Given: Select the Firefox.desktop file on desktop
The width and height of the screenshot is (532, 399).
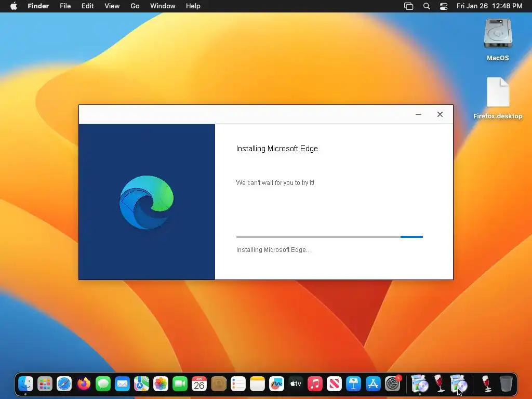Looking at the screenshot, I should click(x=498, y=98).
